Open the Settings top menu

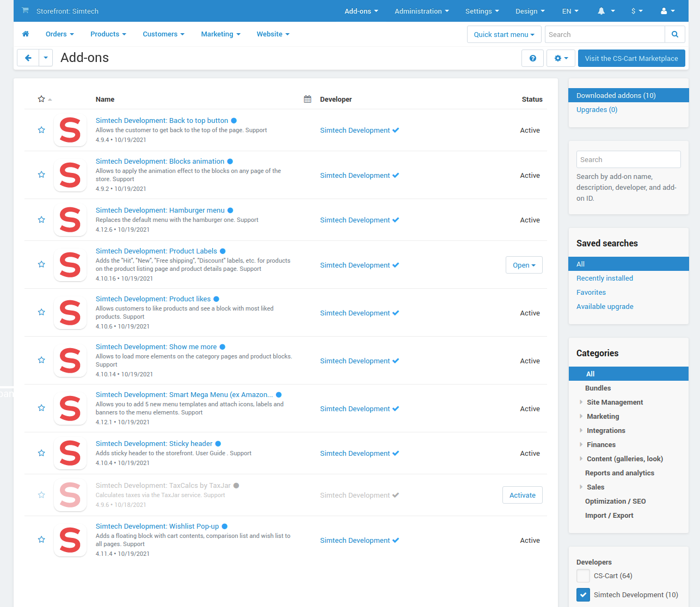click(482, 11)
